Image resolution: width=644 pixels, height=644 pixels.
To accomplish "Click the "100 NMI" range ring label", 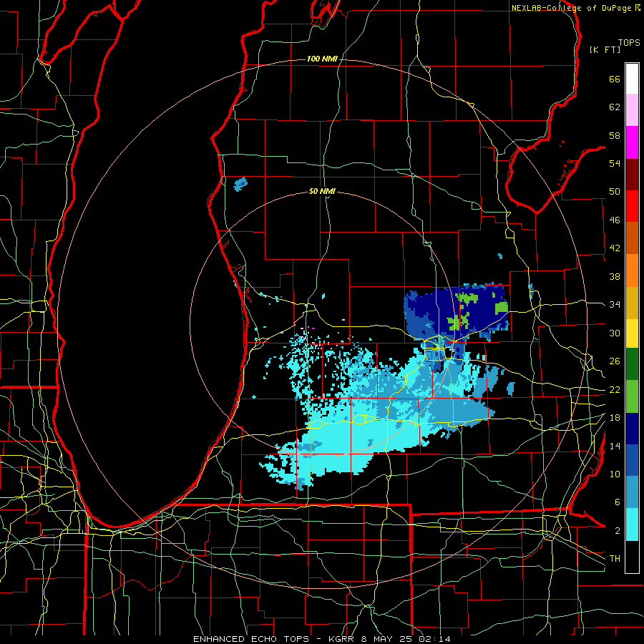I will (322, 59).
